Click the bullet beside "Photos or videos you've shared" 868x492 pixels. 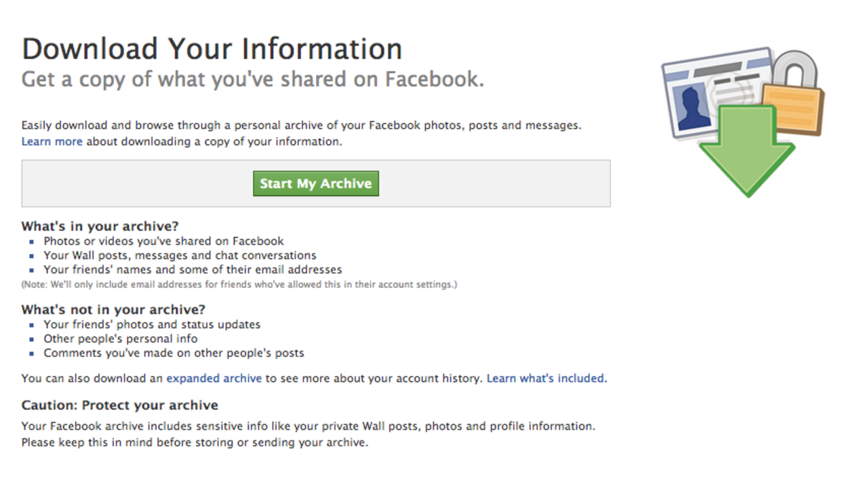click(x=33, y=241)
